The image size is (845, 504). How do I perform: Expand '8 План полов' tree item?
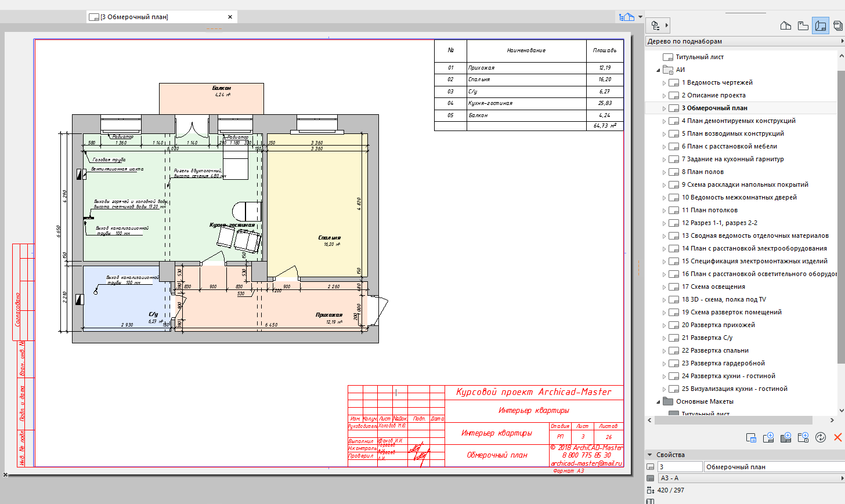point(664,172)
